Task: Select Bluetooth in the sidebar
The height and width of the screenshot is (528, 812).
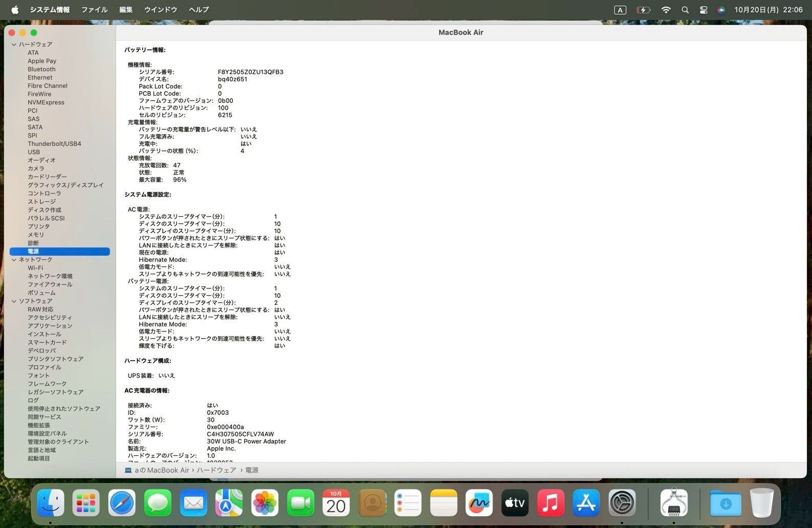Action: [41, 69]
